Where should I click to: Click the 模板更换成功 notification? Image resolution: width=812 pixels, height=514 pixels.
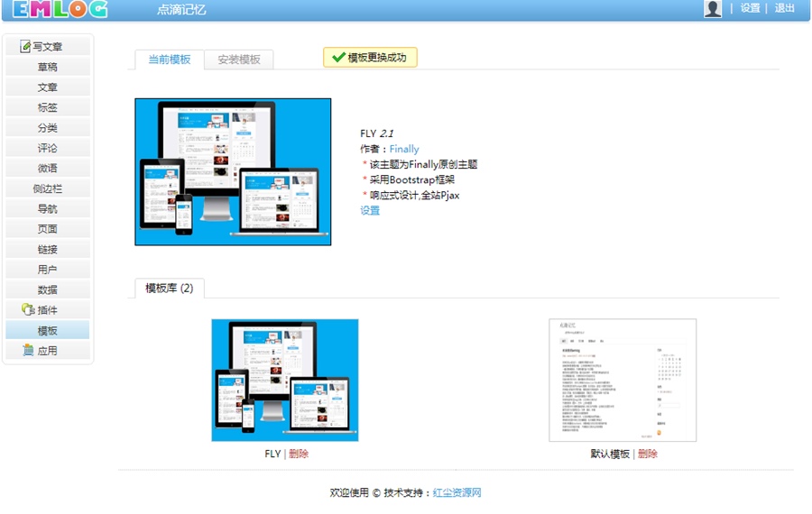pos(370,58)
